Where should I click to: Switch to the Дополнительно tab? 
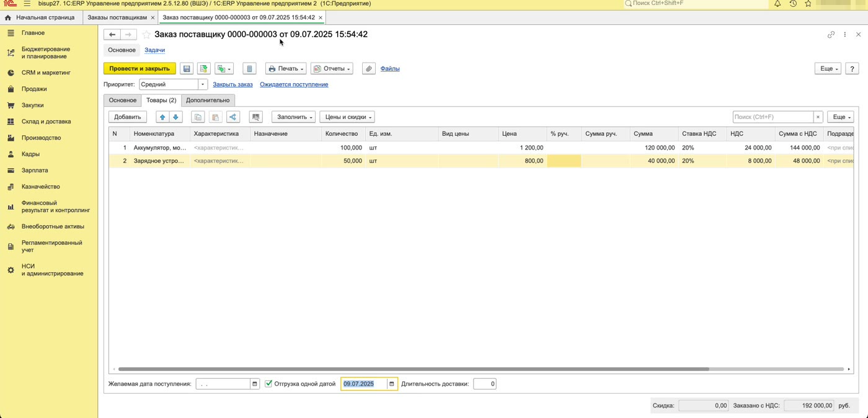[208, 100]
